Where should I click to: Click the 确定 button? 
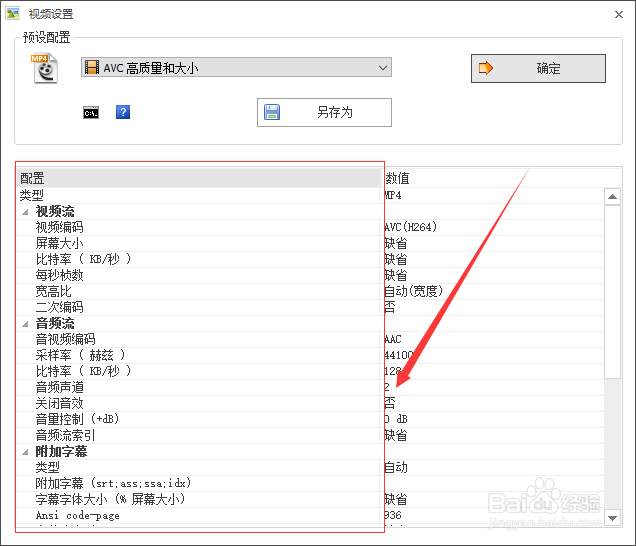(x=538, y=68)
